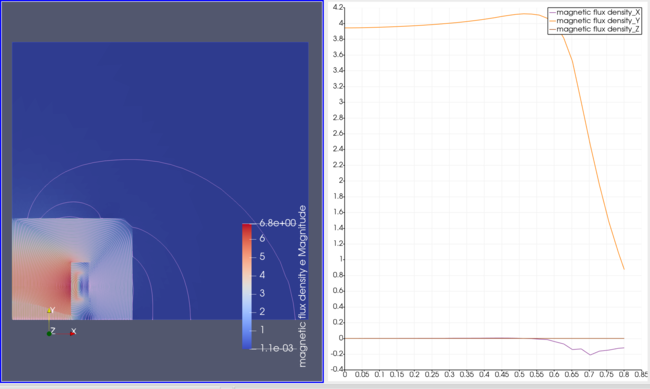Click the 4.2 tick label on chart y-axis
The image size is (650, 389).
click(338, 7)
